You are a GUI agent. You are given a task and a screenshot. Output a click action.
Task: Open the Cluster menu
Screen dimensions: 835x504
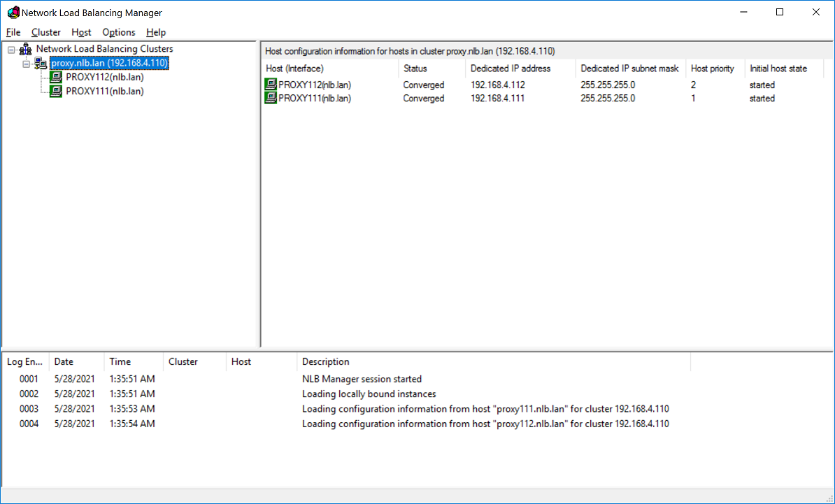pyautogui.click(x=45, y=32)
